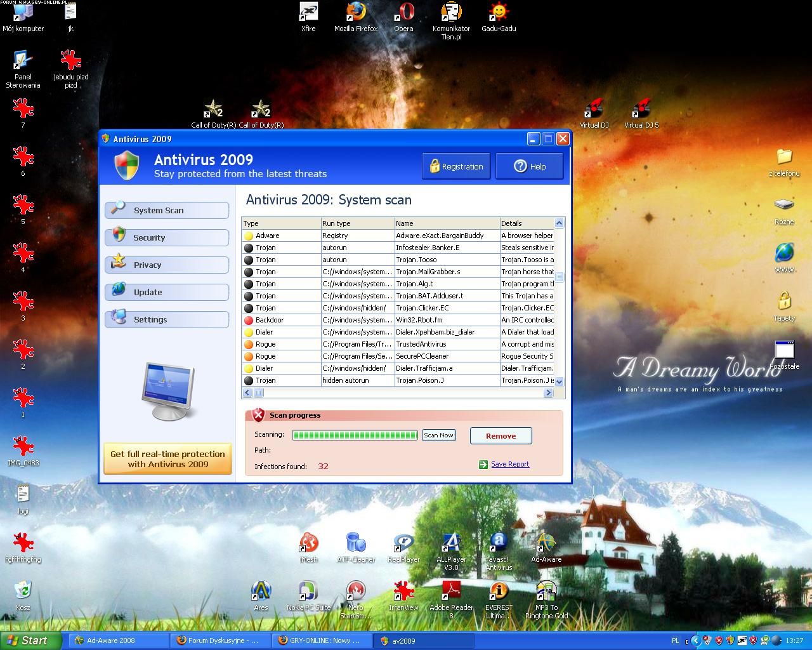Viewport: 812px width, 650px height.
Task: Switch to Ad-Aware 2008 taskbar window
Action: (119, 640)
